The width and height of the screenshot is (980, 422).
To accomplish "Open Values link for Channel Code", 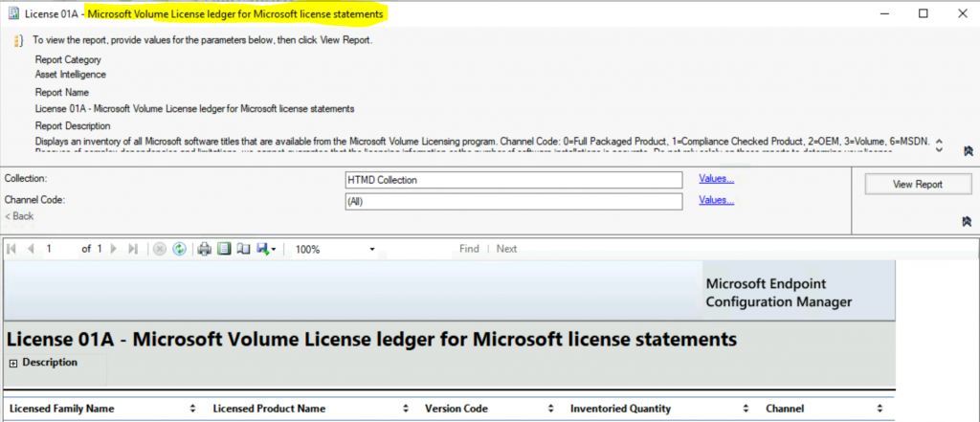I will point(716,200).
